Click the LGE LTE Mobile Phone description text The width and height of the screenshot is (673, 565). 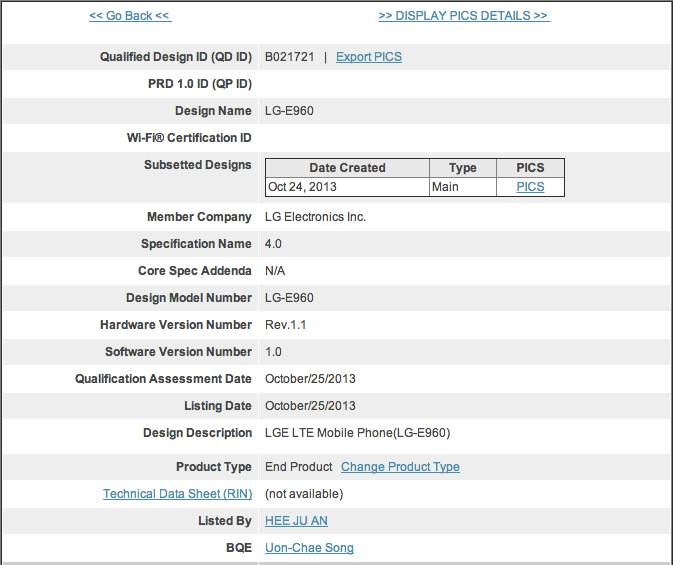coord(357,433)
